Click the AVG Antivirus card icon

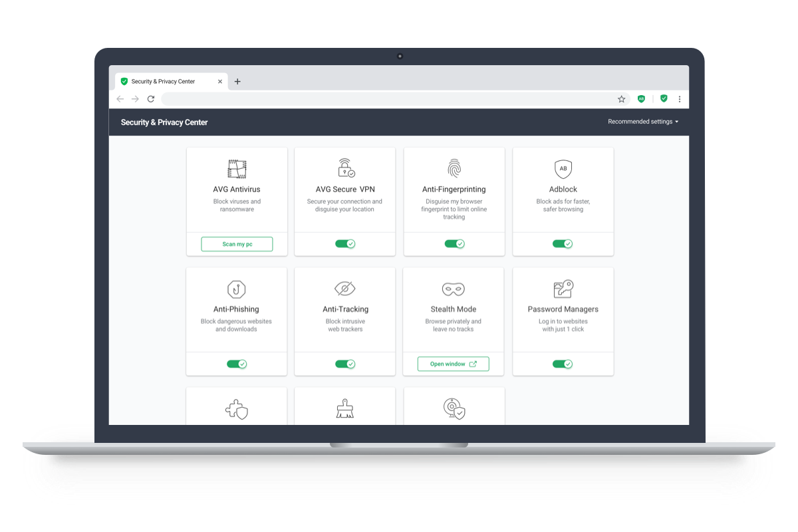237,169
